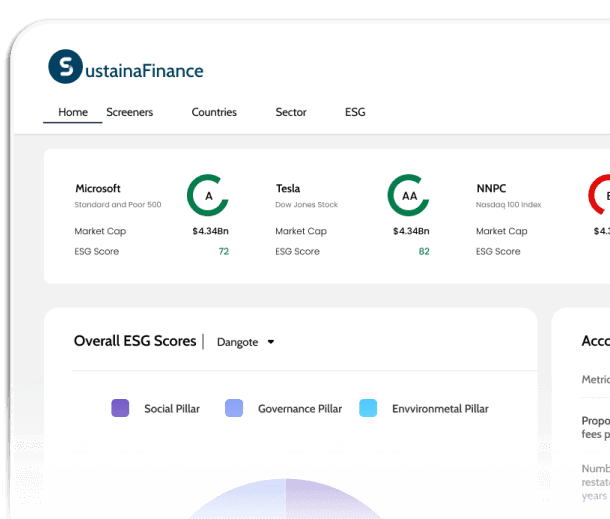Open the Sector tab
This screenshot has height=519, width=610.
pos(291,112)
